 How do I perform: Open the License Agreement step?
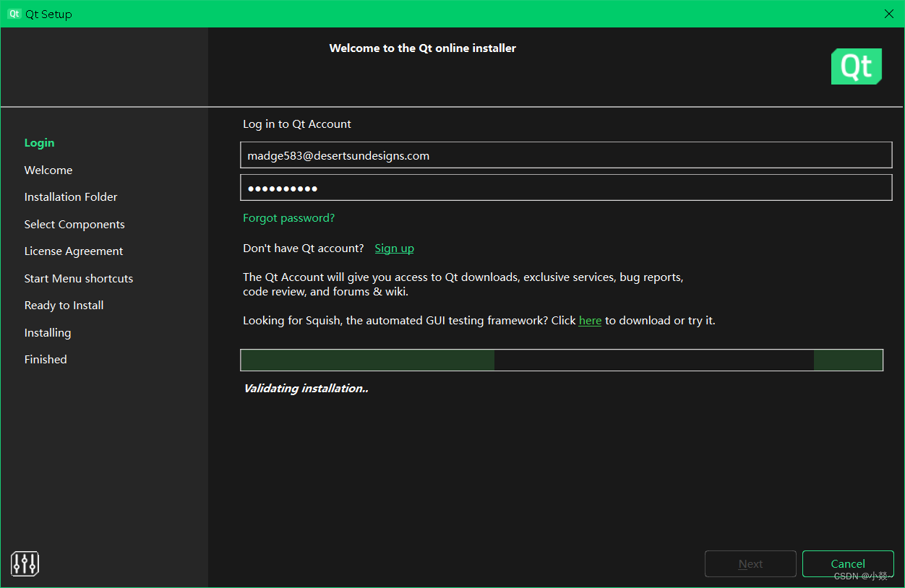[x=73, y=251]
